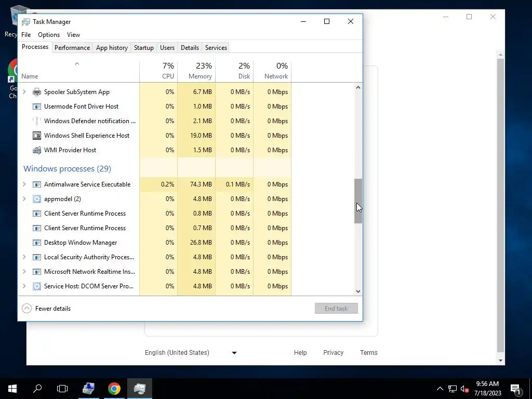The width and height of the screenshot is (532, 399).
Task: Select the Windows Defender notification row
Action: click(155, 121)
